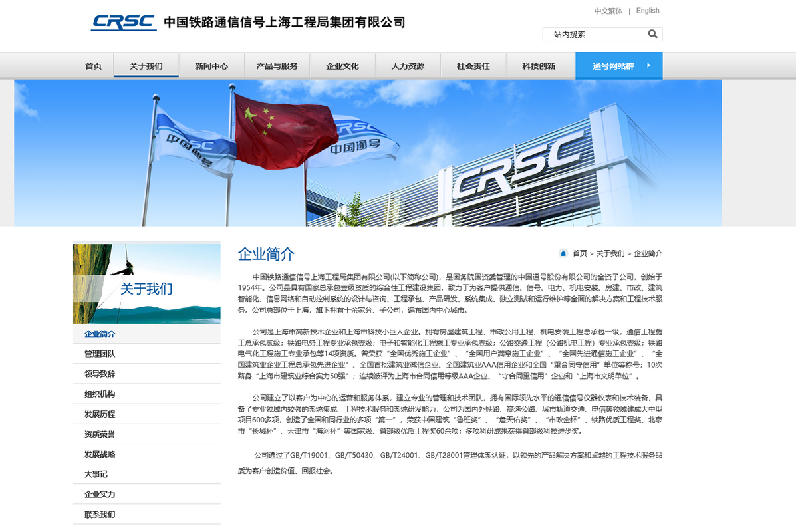This screenshot has width=796, height=532.
Task: Select 企业文化 in navigation bar
Action: (x=342, y=66)
